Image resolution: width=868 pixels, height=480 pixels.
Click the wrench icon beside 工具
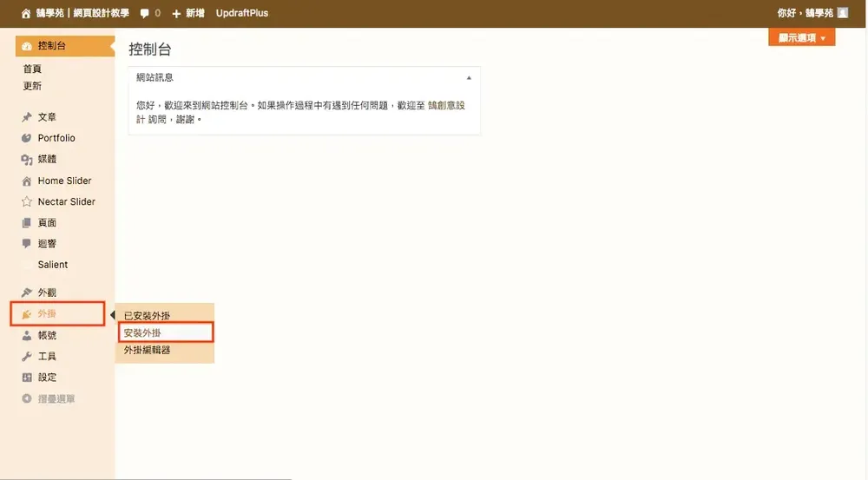click(x=27, y=357)
